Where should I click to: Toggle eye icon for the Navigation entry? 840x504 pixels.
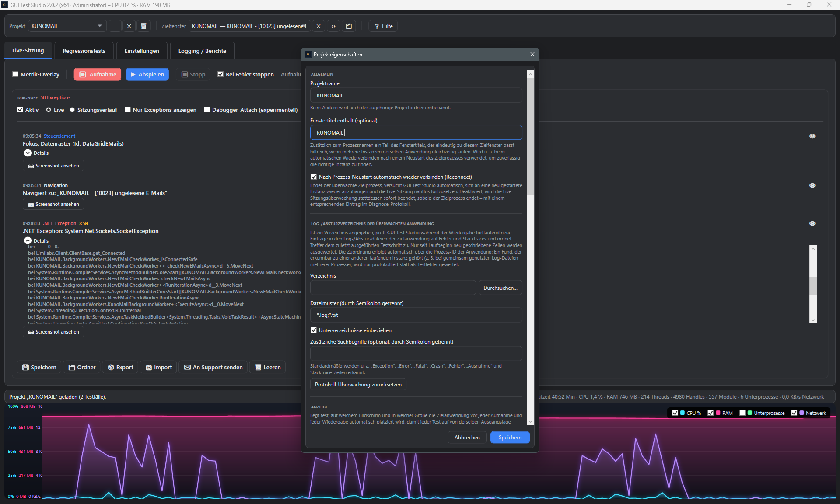(x=812, y=185)
